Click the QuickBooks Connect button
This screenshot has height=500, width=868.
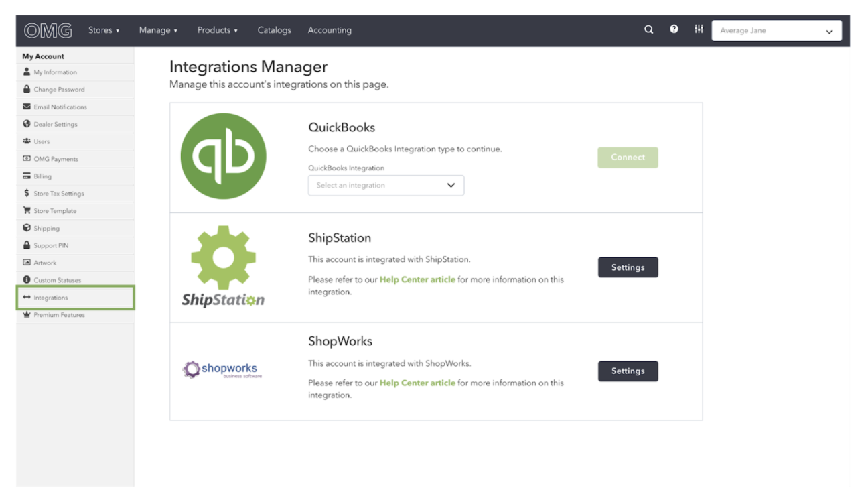[628, 158]
